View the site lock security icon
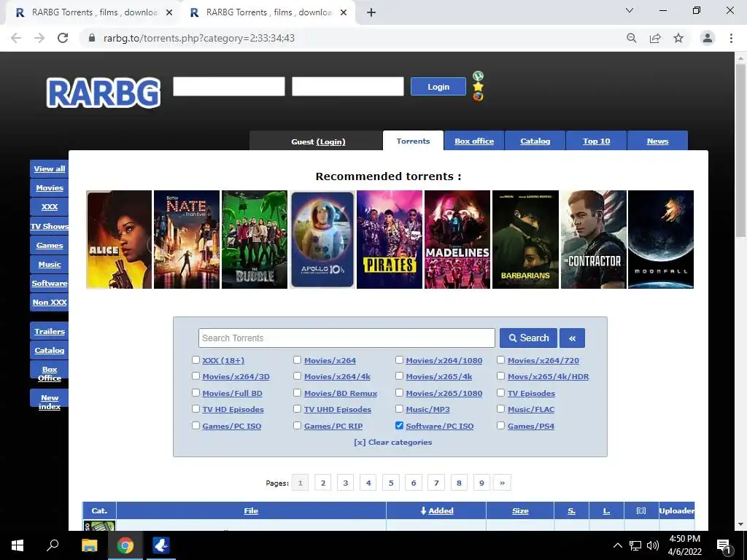The image size is (747, 560). (93, 38)
